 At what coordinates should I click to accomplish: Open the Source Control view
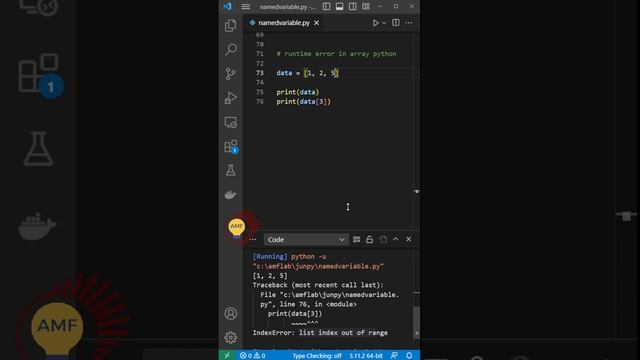coord(231,73)
